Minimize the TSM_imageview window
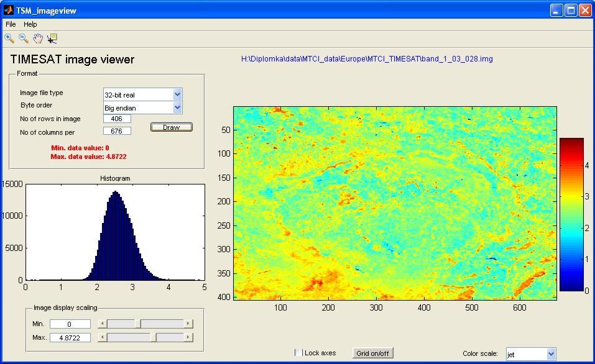Image resolution: width=595 pixels, height=364 pixels. (556, 10)
